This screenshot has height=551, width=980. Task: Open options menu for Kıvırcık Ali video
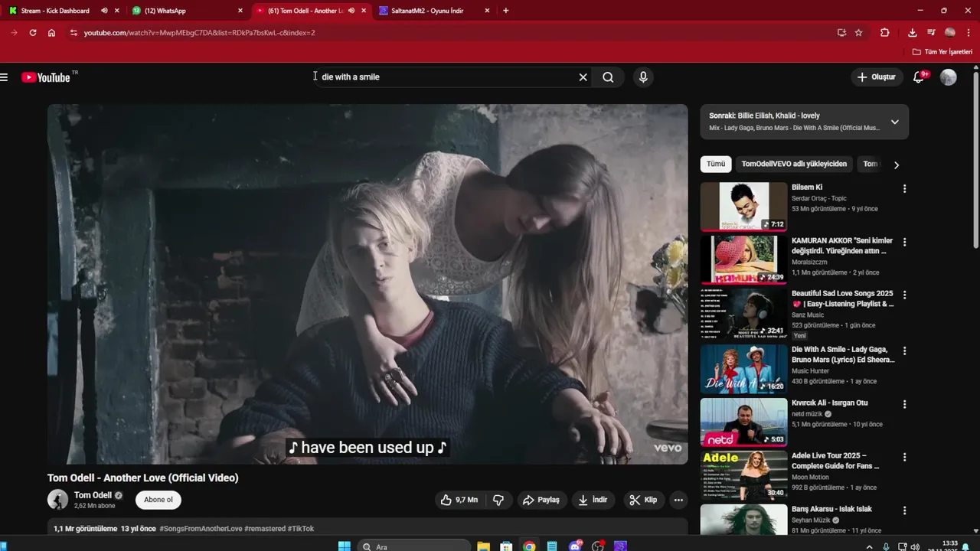904,404
